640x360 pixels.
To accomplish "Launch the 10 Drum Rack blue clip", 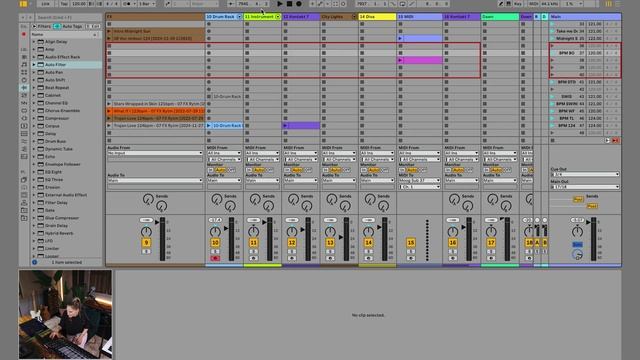I will point(209,126).
